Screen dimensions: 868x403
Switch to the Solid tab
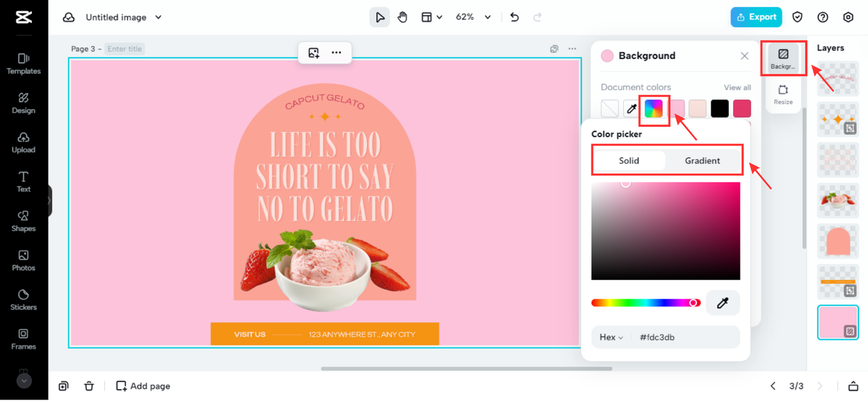coord(629,161)
